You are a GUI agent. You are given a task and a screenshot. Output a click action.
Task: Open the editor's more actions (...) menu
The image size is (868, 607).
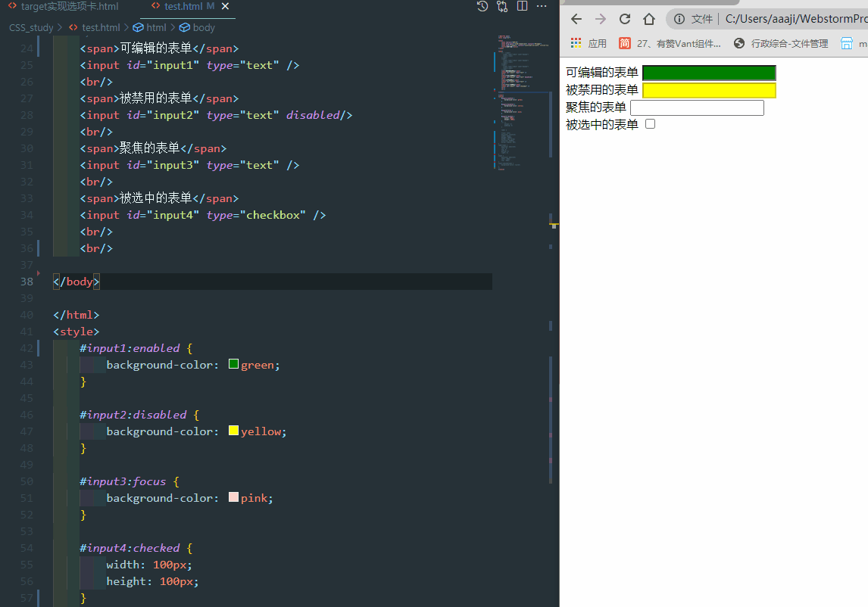(541, 7)
